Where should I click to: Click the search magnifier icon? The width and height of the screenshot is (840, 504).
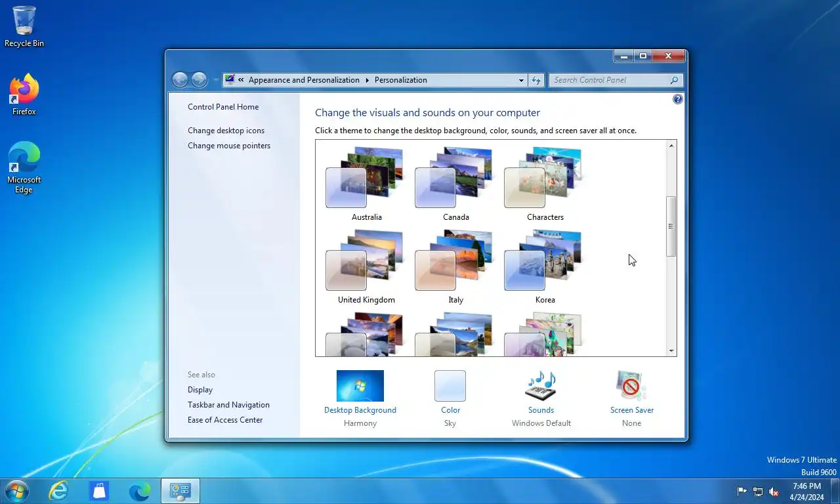(674, 80)
